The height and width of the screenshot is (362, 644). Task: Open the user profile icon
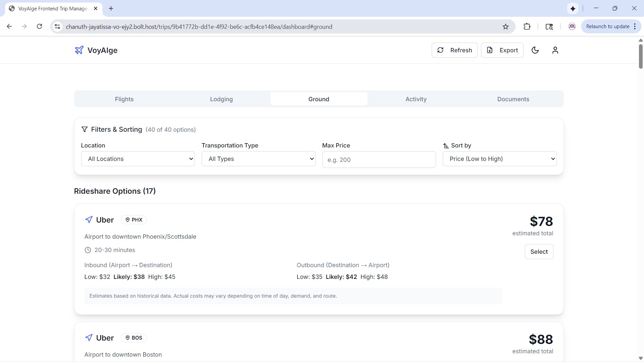[x=555, y=50]
